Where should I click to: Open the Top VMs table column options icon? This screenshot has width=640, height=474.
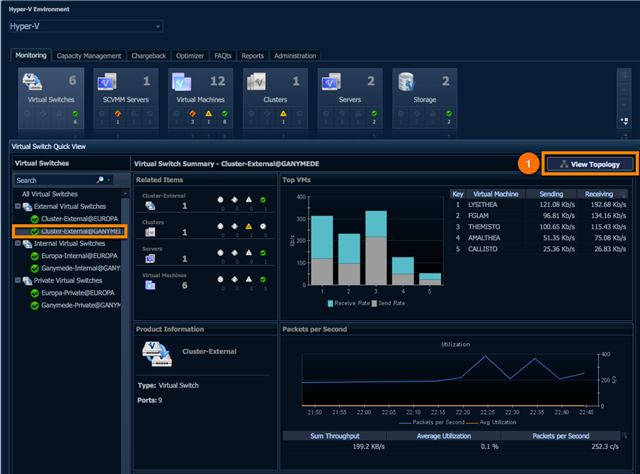point(623,194)
